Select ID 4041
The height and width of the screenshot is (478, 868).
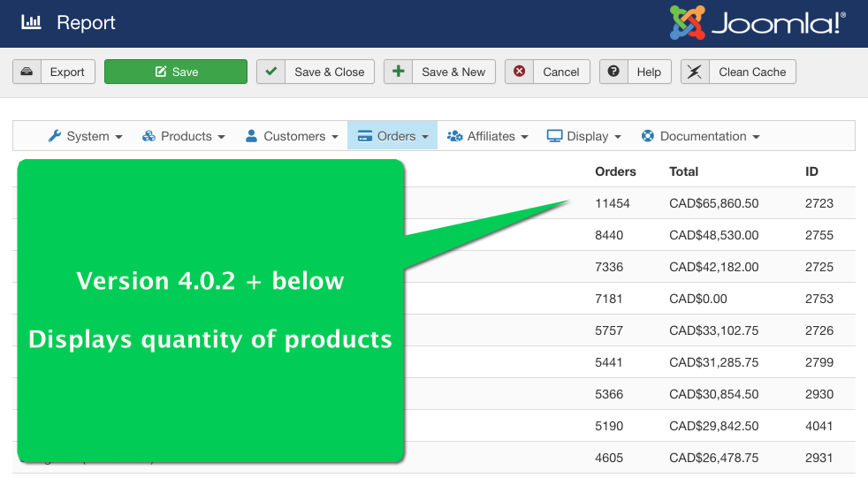[819, 426]
